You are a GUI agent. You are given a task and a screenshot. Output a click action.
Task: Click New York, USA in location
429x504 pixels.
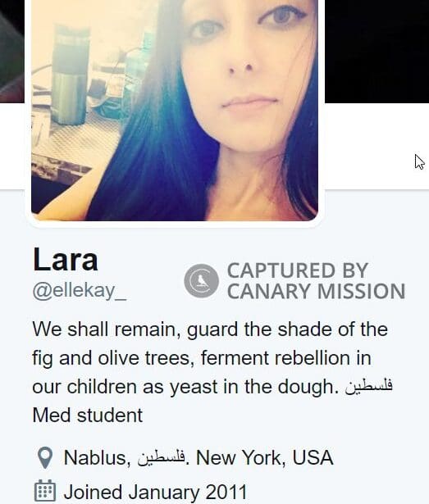coord(265,457)
